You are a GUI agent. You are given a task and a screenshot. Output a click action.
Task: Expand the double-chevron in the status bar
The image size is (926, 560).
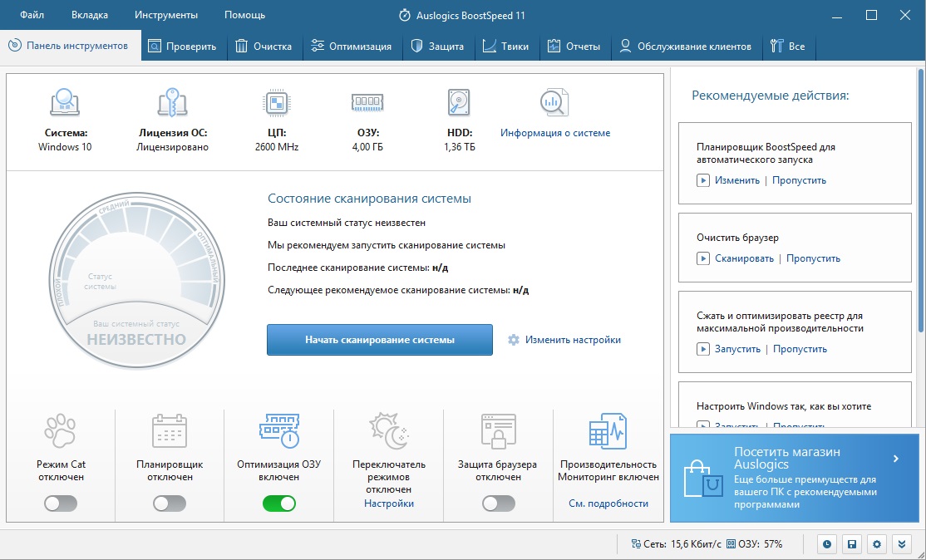point(902,544)
